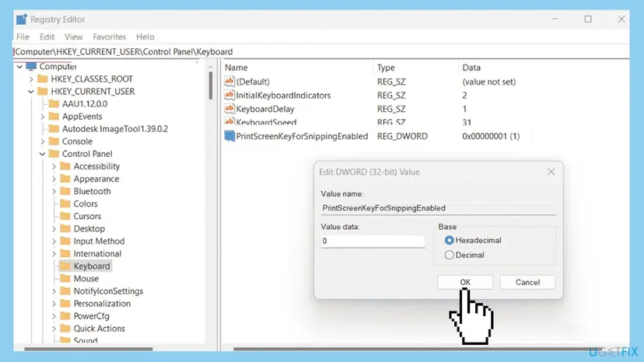Image resolution: width=644 pixels, height=362 pixels.
Task: Expand the Accessibility key
Action: pos(54,166)
